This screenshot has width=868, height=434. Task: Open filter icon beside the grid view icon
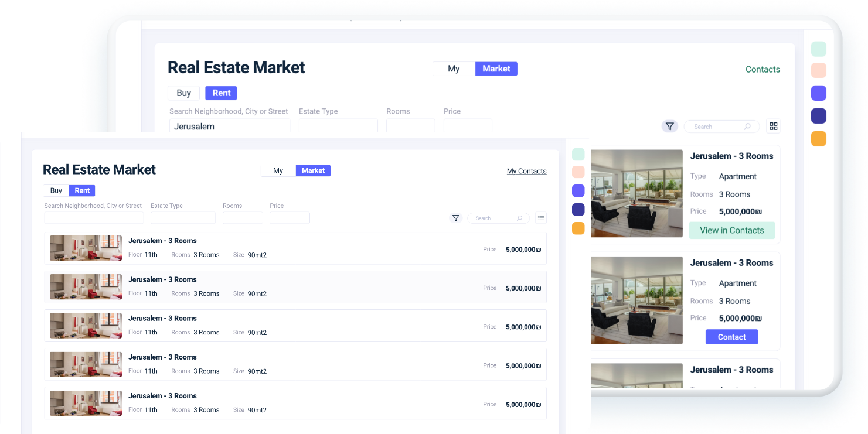[x=669, y=127]
